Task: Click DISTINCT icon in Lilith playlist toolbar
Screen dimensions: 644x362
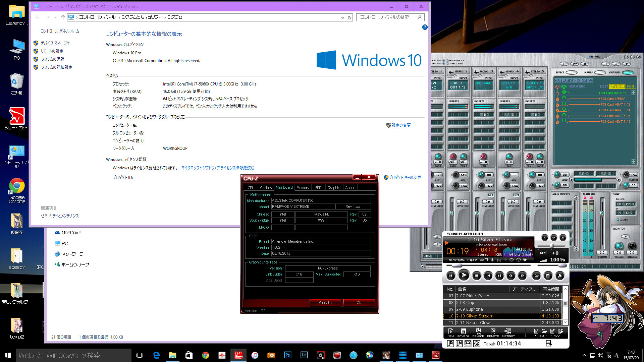Action: tap(508, 332)
